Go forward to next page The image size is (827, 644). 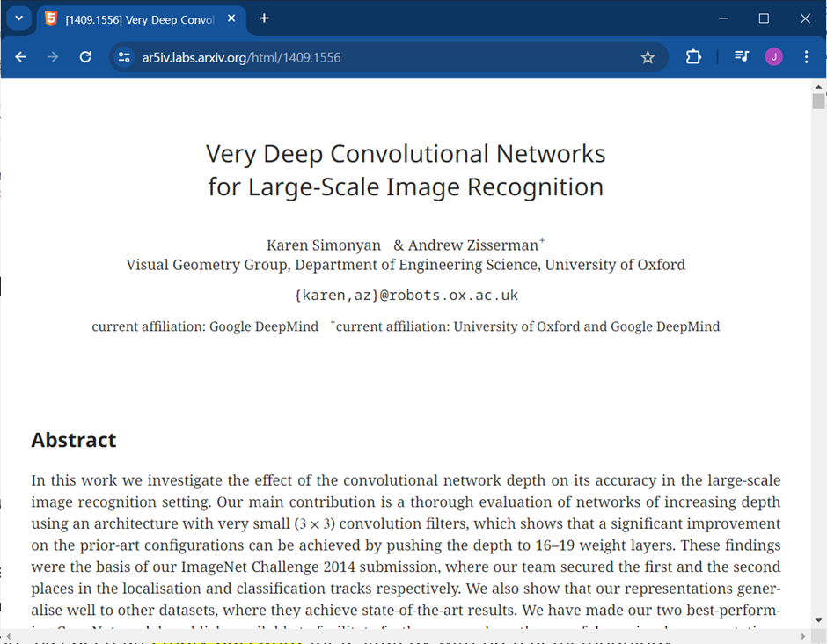pyautogui.click(x=53, y=57)
